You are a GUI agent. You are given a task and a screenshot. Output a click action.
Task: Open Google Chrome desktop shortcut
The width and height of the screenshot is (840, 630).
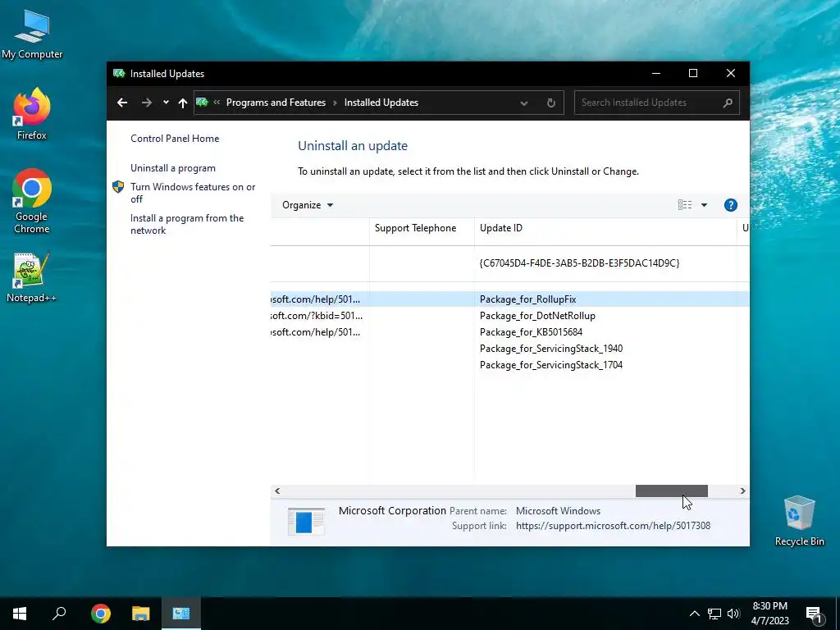point(32,202)
